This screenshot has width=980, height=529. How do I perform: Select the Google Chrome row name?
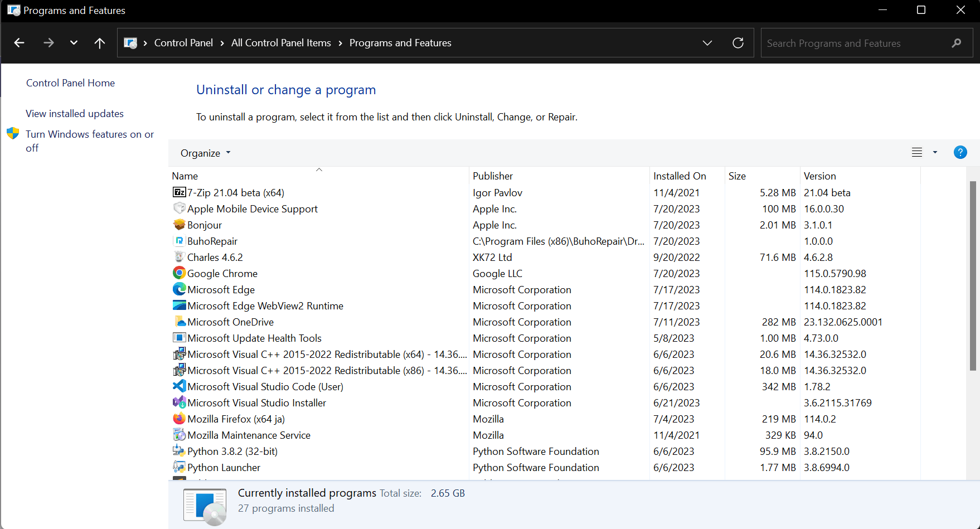222,274
